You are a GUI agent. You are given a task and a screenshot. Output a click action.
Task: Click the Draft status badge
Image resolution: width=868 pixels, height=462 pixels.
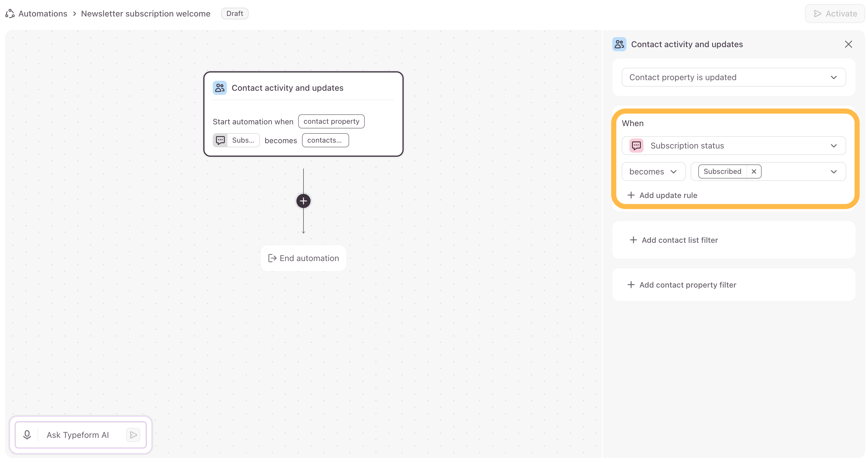click(x=235, y=14)
